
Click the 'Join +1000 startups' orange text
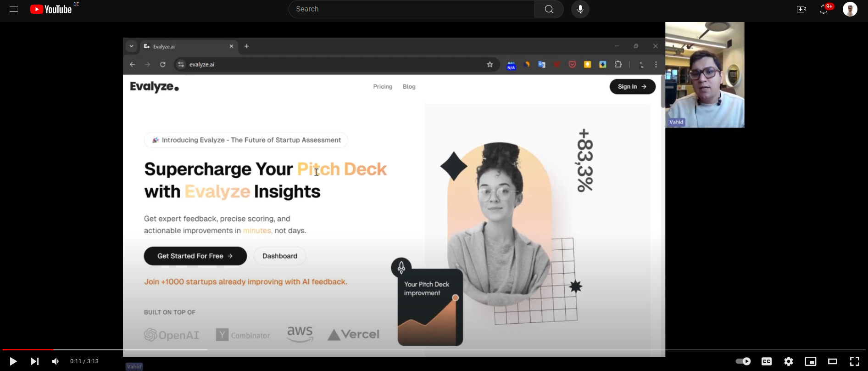coord(246,282)
